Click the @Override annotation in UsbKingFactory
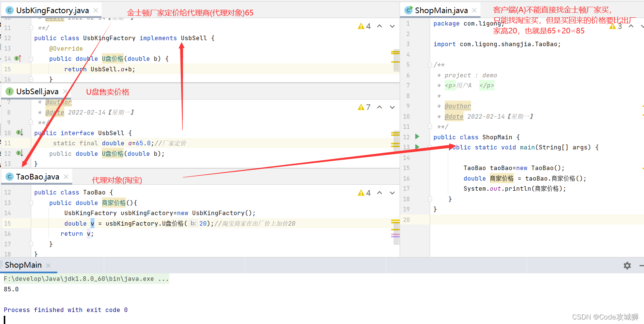The image size is (644, 324). [x=66, y=48]
